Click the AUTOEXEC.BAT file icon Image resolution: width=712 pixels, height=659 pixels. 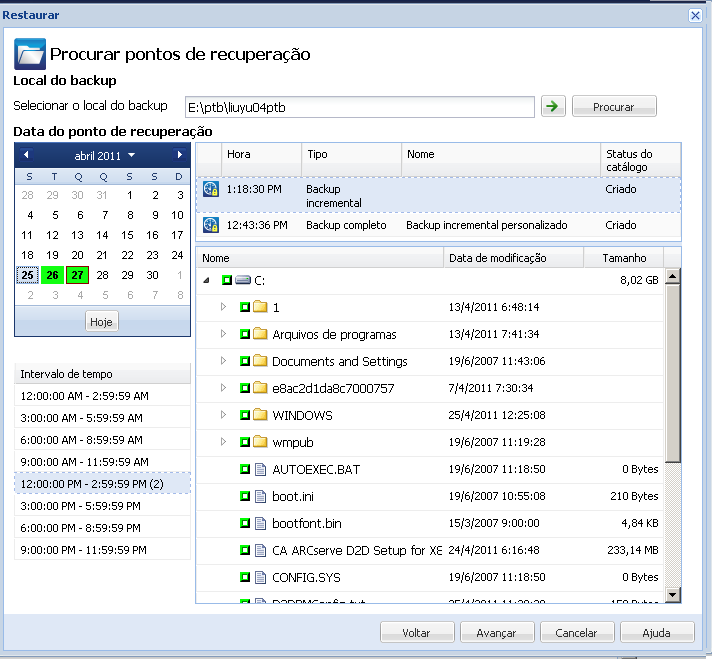coord(260,469)
